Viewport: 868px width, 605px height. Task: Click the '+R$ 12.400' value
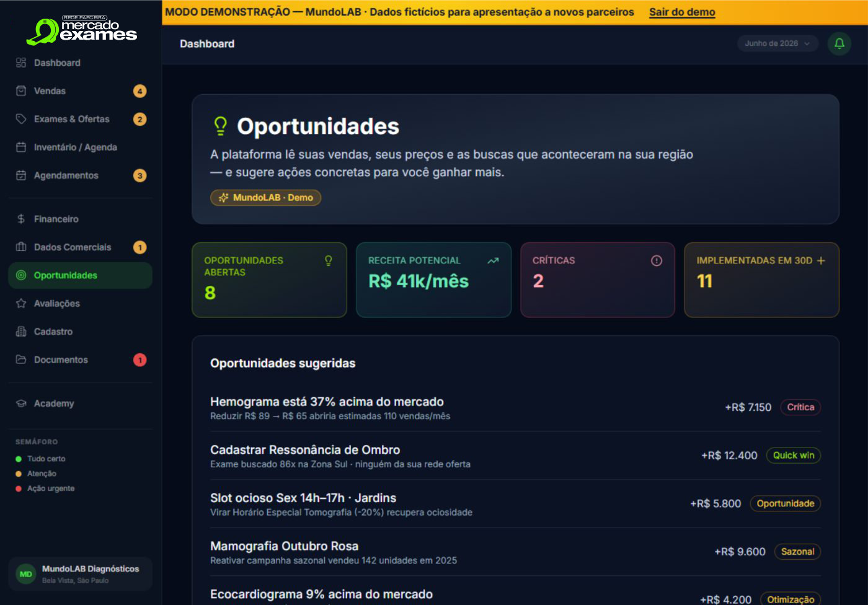coord(729,456)
